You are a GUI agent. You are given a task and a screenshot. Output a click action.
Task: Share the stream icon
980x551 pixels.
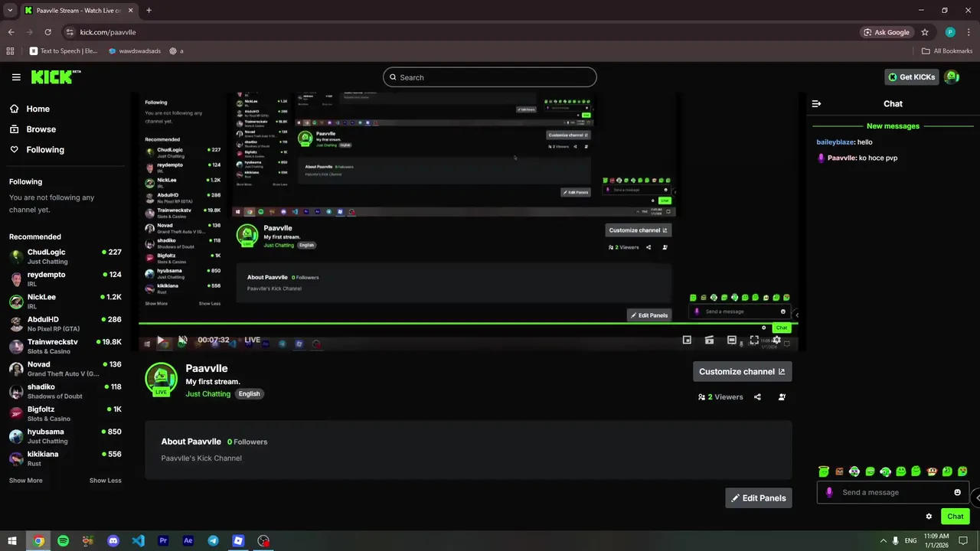[x=757, y=397]
